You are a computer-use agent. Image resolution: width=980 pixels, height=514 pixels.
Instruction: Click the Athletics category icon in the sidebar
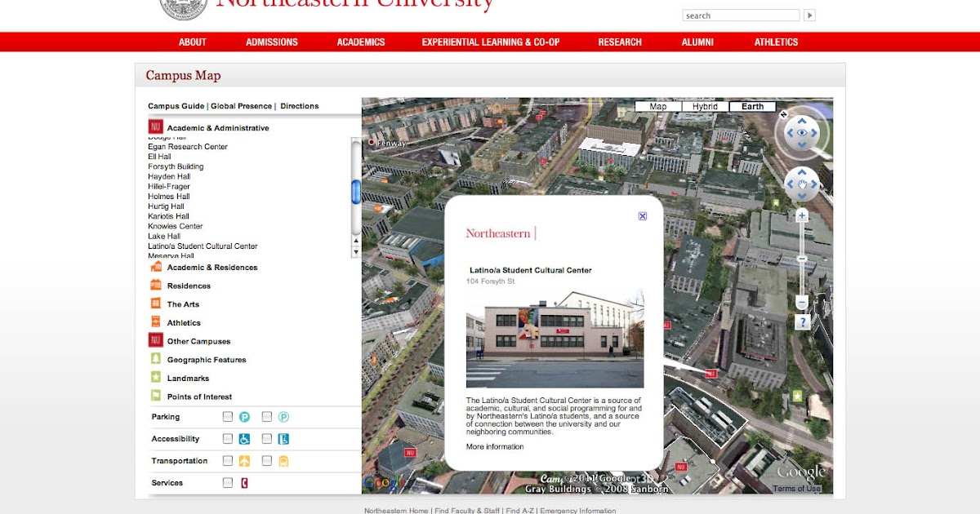point(155,321)
